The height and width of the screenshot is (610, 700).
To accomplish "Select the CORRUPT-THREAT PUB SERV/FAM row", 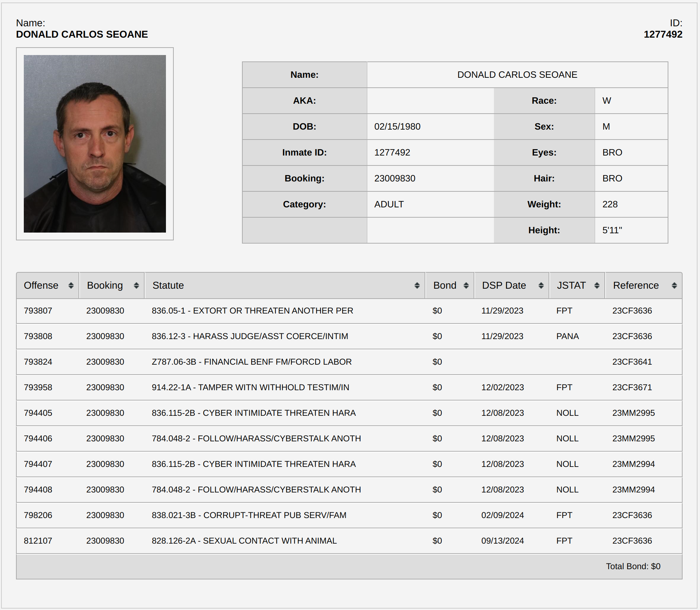I will pyautogui.click(x=249, y=515).
